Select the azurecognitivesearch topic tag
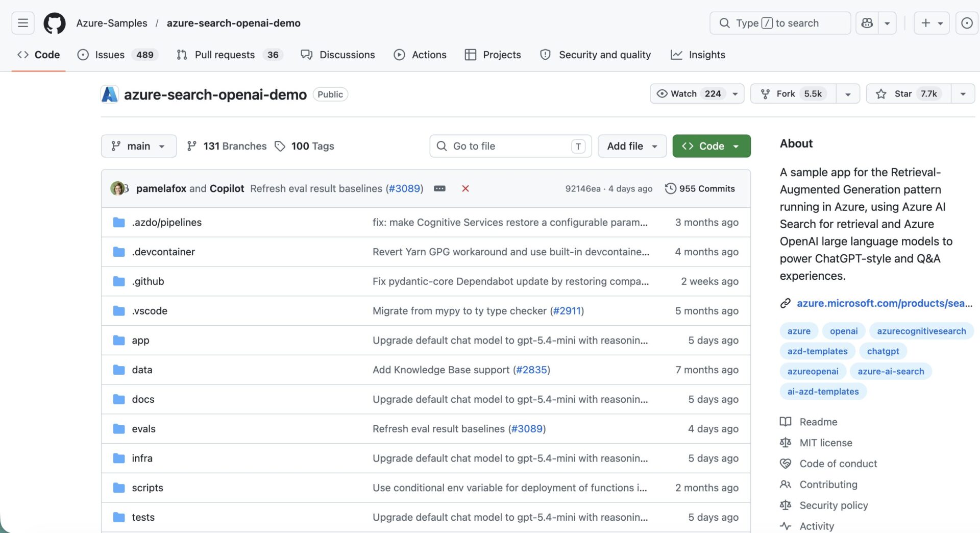This screenshot has height=533, width=980. coord(921,331)
